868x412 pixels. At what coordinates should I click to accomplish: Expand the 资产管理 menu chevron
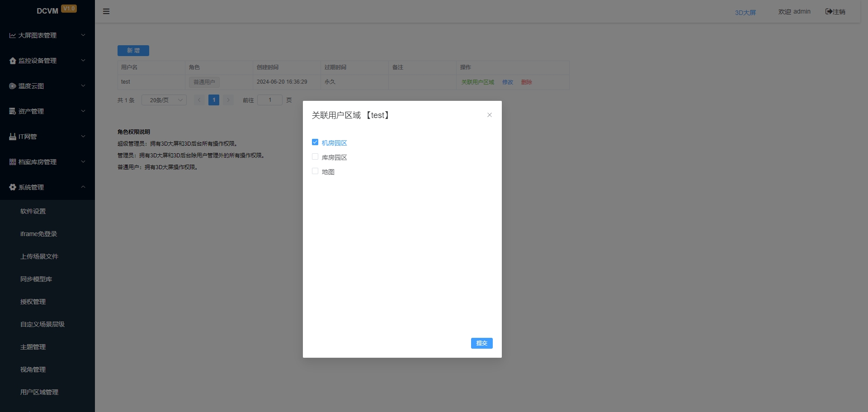coord(83,111)
